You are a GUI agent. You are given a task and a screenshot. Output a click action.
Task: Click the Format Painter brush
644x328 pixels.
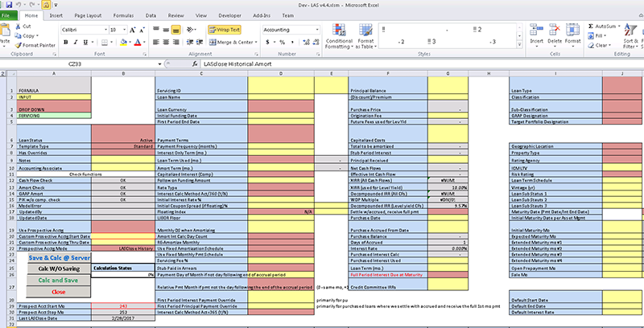tap(35, 45)
